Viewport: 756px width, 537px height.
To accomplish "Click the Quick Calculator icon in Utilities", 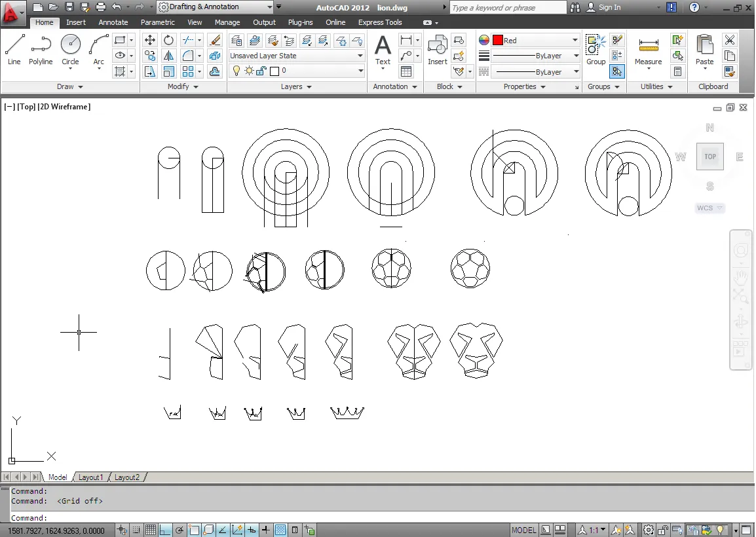I will (677, 72).
